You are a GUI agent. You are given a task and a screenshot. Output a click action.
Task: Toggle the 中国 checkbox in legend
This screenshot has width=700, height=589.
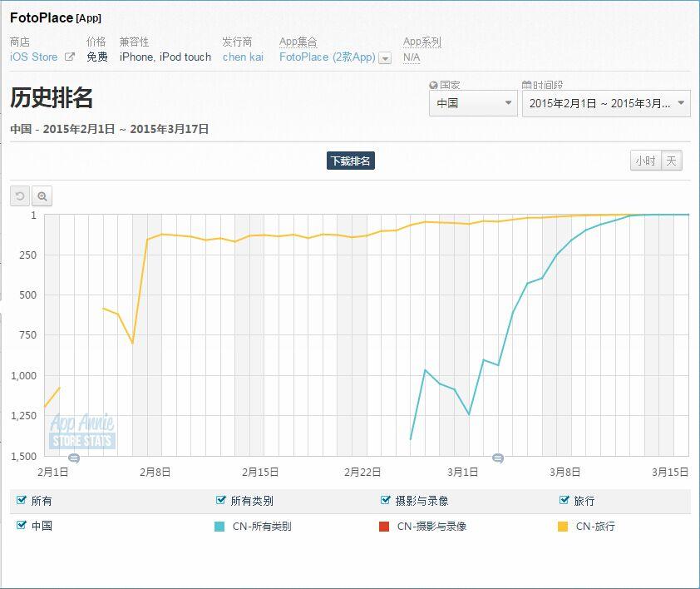21,525
